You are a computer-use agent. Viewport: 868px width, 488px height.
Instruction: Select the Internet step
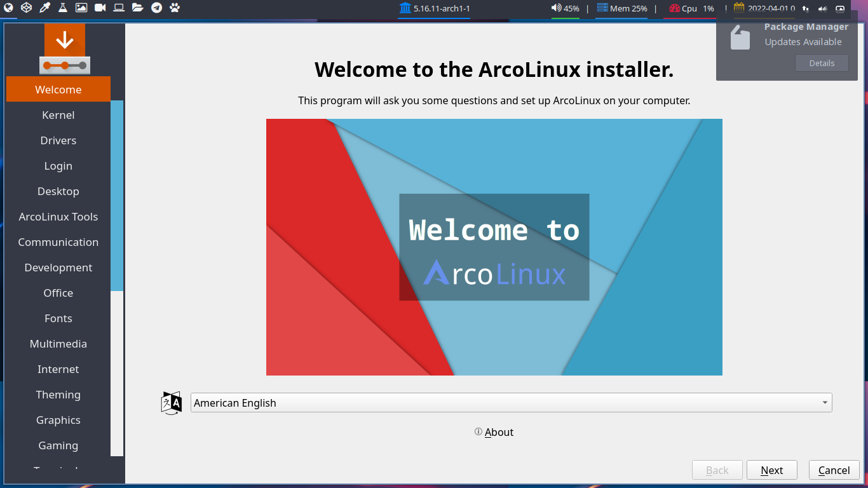[58, 369]
